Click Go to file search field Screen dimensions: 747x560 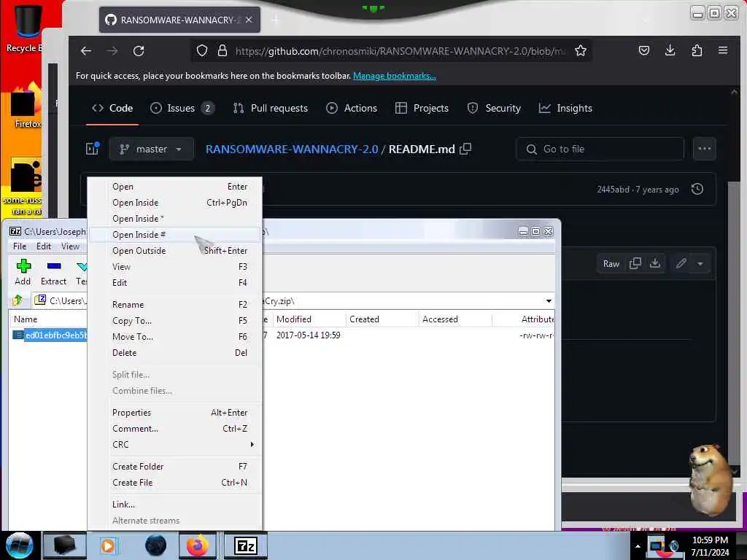pyautogui.click(x=600, y=149)
